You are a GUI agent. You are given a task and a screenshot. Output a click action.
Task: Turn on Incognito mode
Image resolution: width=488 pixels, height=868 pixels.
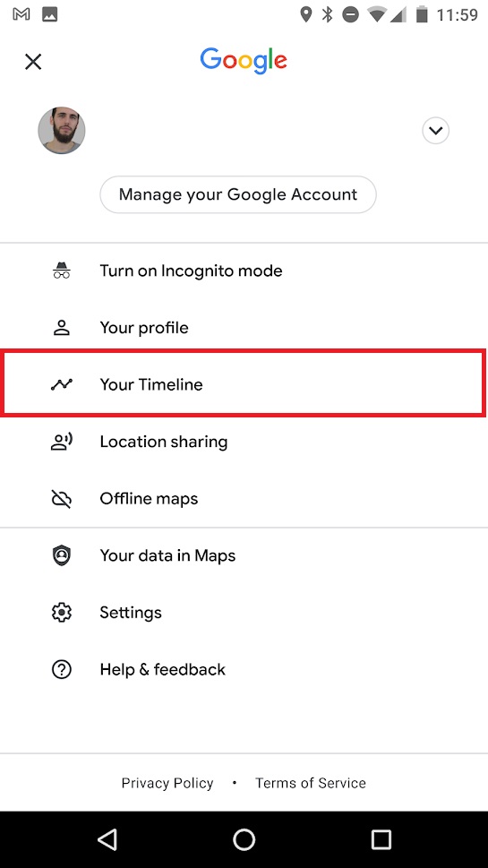tap(244, 271)
